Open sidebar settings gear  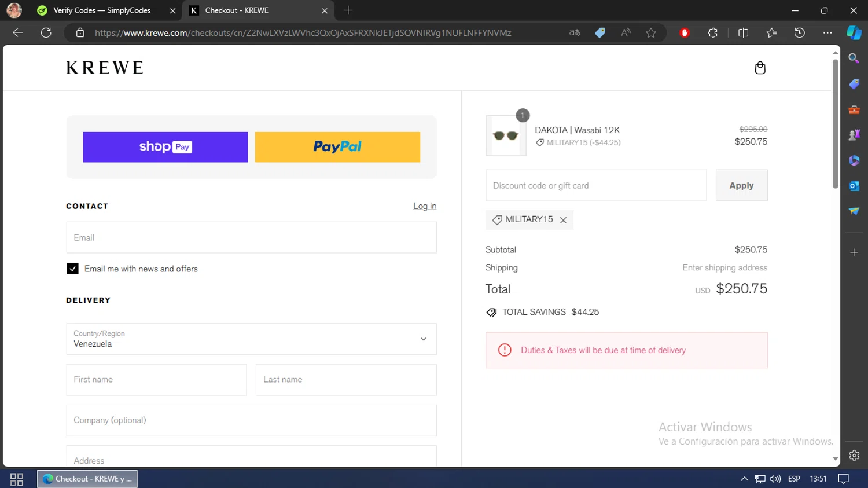click(854, 456)
